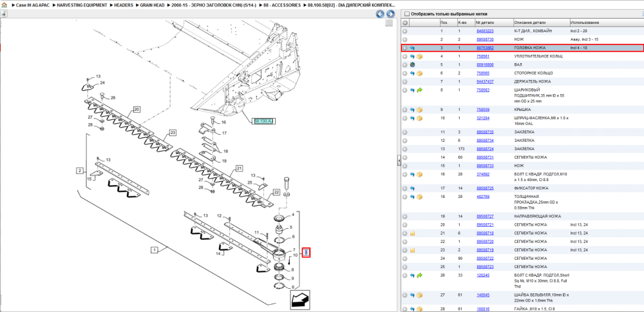Select boxed callout 1 on the diagram

(x=155, y=249)
